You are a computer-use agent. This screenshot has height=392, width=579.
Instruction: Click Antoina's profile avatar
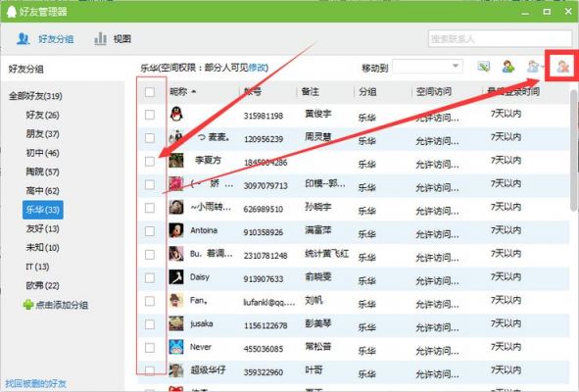(x=176, y=230)
